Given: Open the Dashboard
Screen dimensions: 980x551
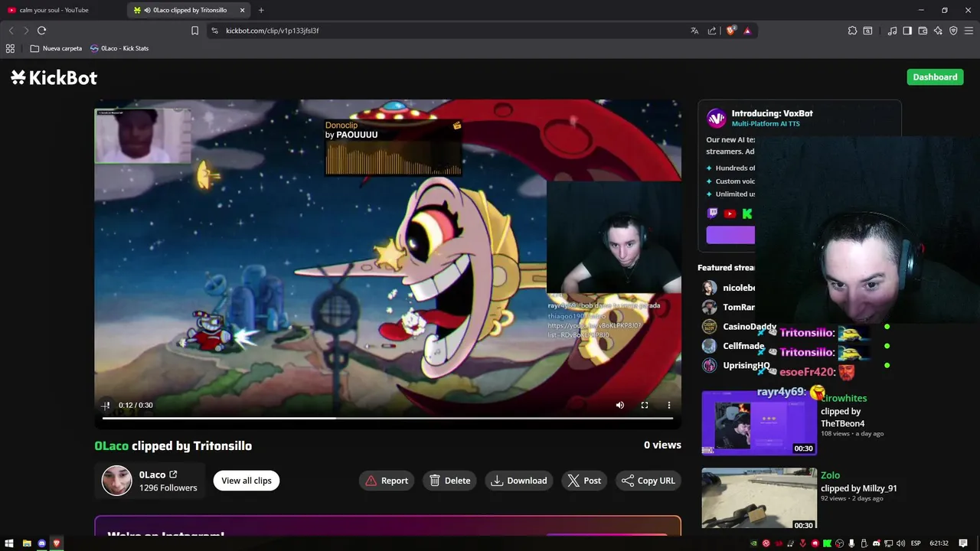Looking at the screenshot, I should click(935, 77).
